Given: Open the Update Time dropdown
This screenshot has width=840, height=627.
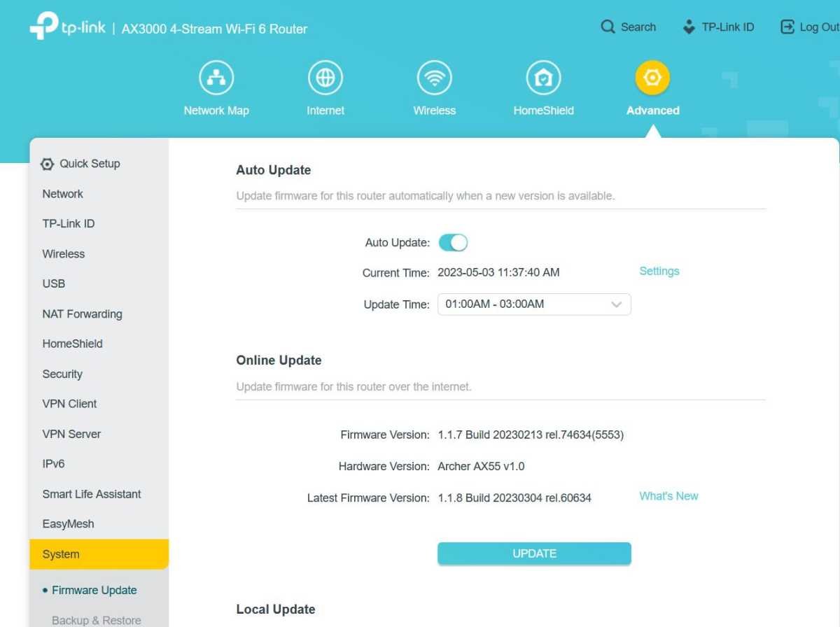Looking at the screenshot, I should [534, 304].
